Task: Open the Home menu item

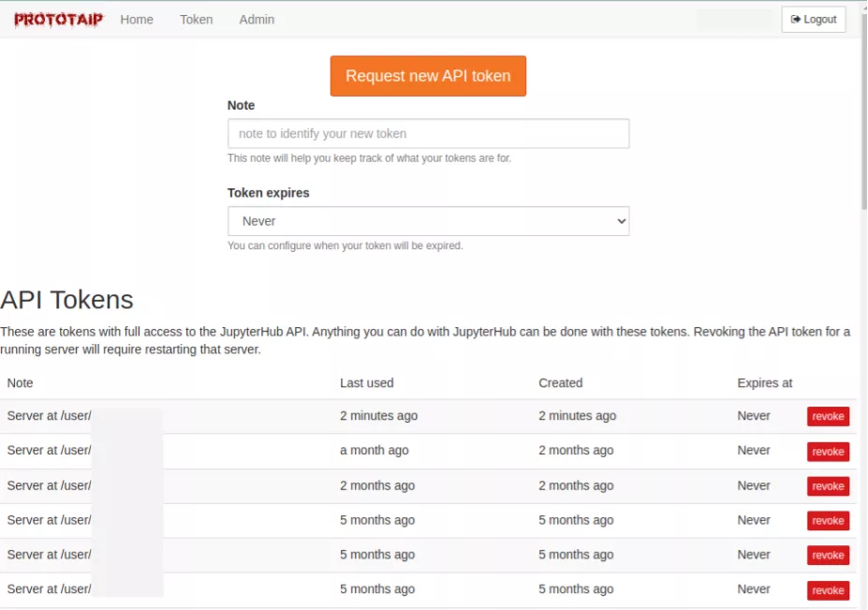Action: pos(137,19)
